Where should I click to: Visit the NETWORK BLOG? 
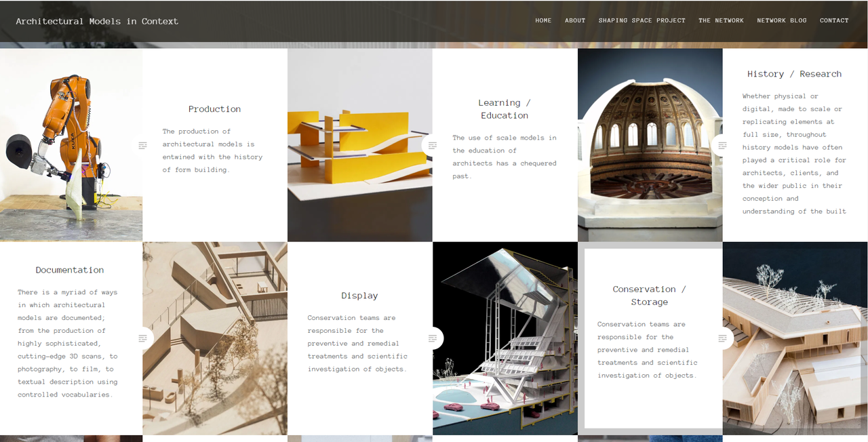(781, 20)
